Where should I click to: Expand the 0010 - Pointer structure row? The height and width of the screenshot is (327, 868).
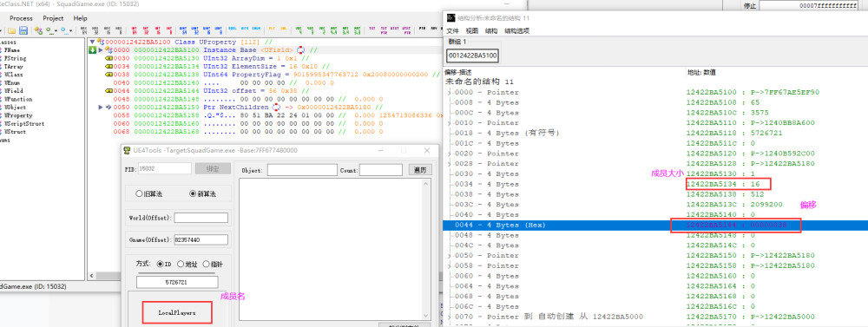tap(450, 123)
